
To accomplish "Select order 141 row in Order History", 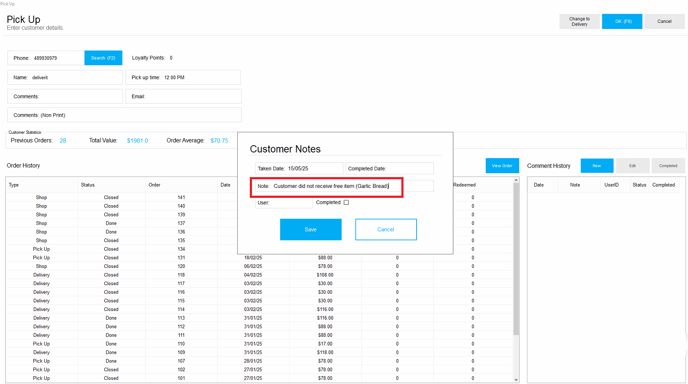I will [259, 197].
